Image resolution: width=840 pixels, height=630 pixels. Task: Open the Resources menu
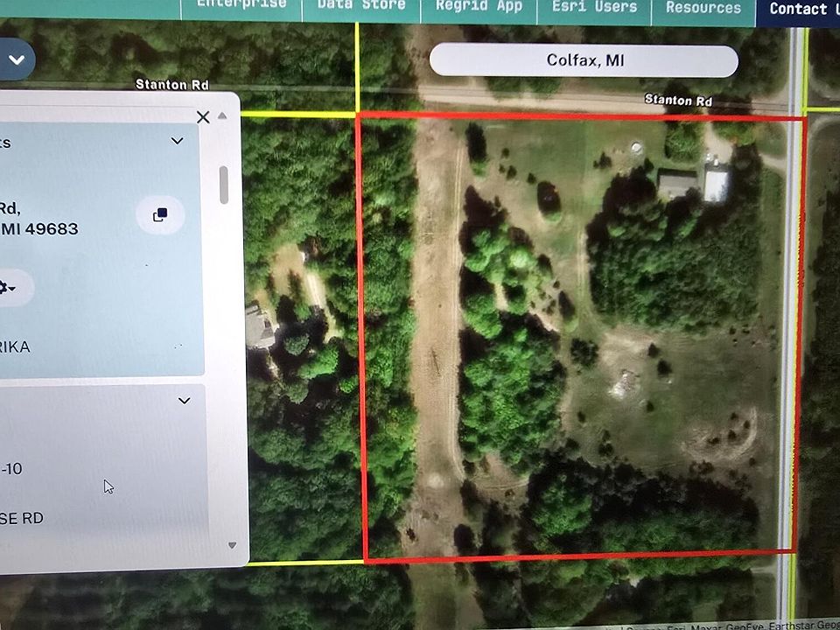coord(703,7)
